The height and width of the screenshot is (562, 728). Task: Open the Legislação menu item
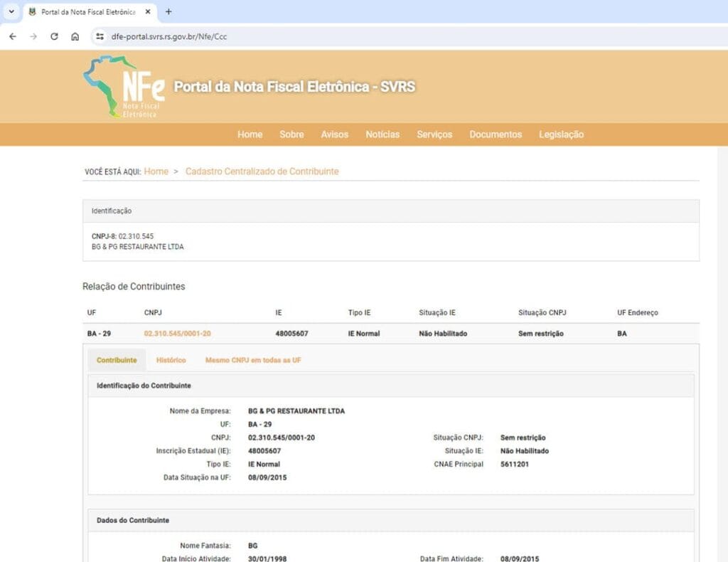(x=561, y=134)
